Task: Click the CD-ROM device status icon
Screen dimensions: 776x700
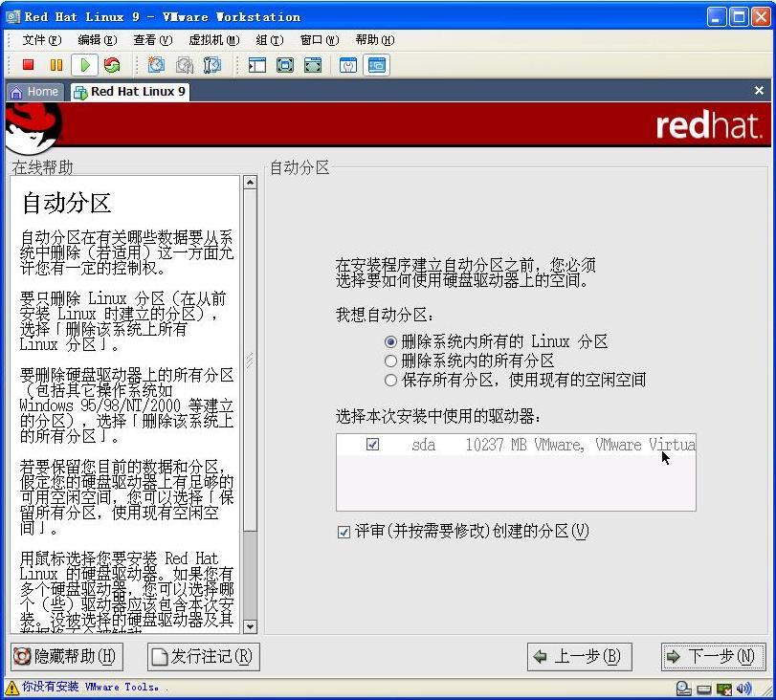Action: coord(684,688)
